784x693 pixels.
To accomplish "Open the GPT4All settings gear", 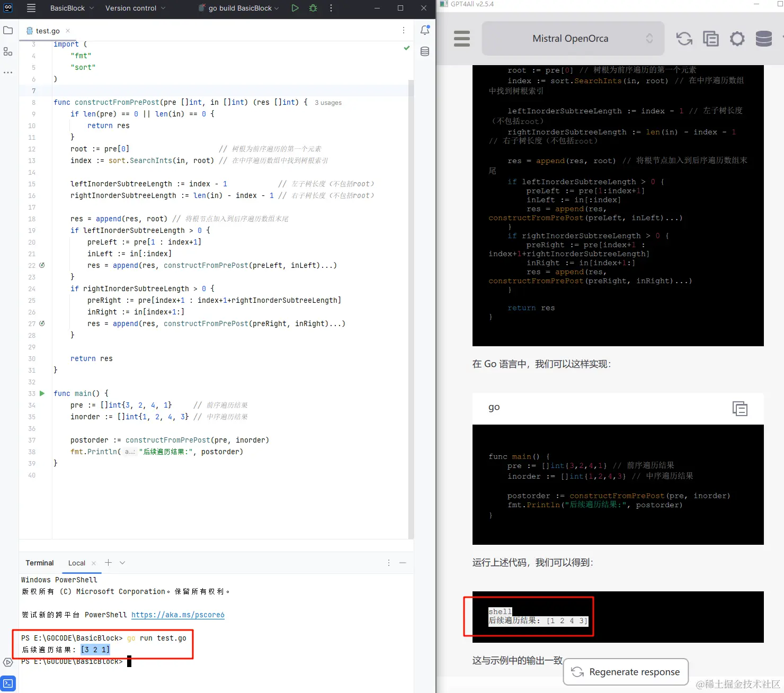I will pos(737,39).
